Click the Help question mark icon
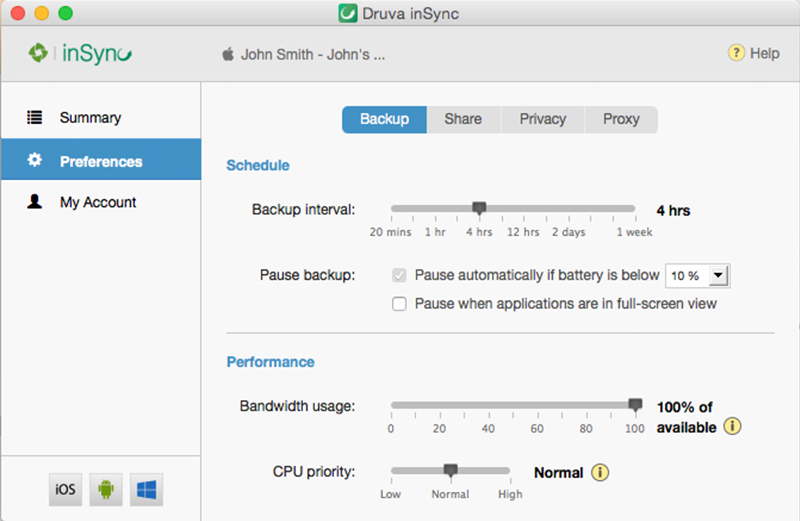 tap(736, 53)
